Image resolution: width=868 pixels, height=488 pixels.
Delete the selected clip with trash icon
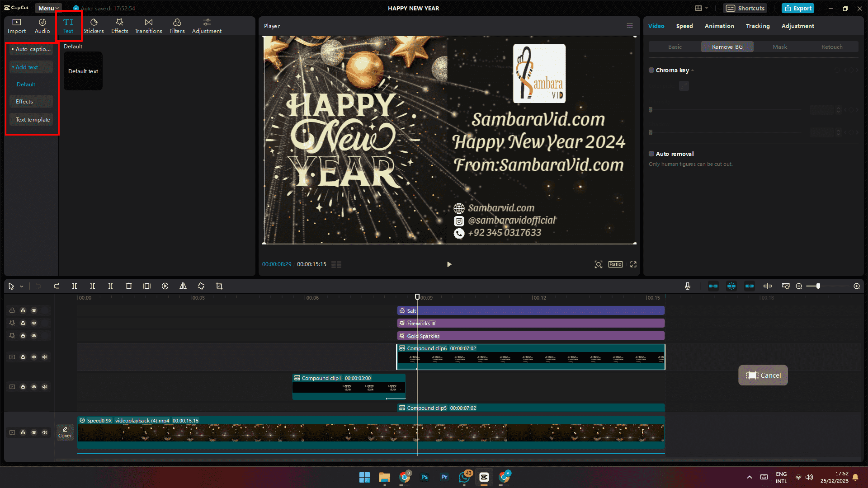coord(129,286)
